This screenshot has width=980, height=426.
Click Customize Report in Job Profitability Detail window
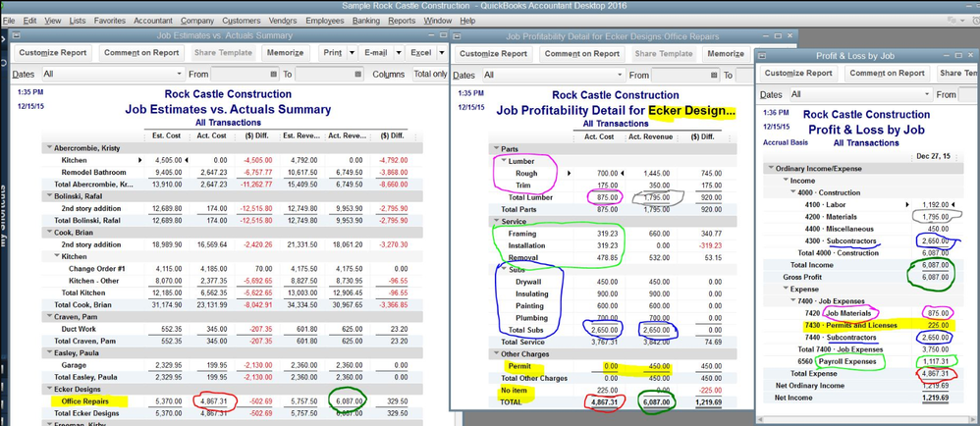click(493, 54)
